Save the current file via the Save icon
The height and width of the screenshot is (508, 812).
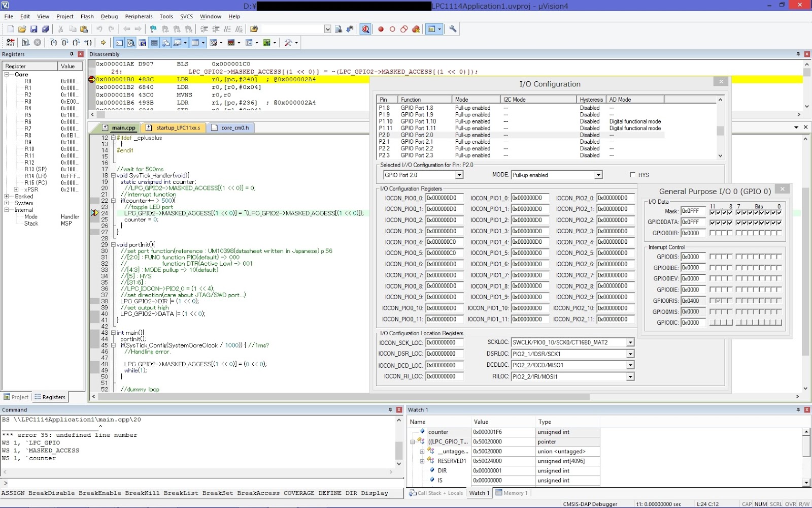[x=34, y=29]
